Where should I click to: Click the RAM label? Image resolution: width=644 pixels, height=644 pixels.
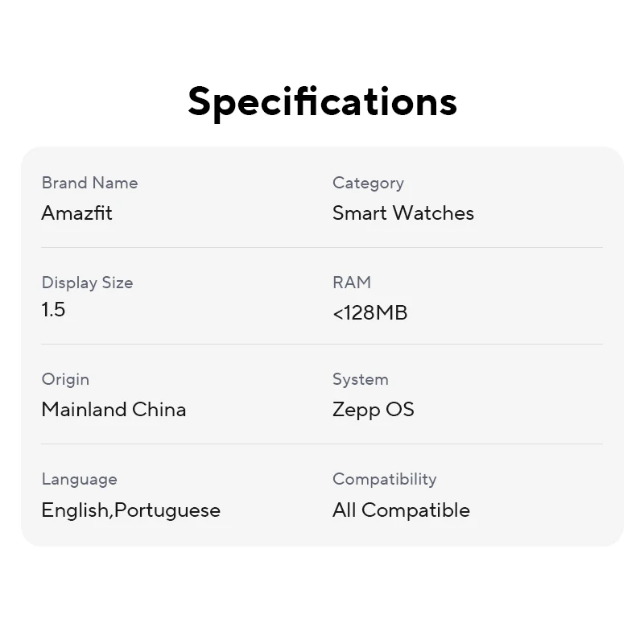[352, 283]
